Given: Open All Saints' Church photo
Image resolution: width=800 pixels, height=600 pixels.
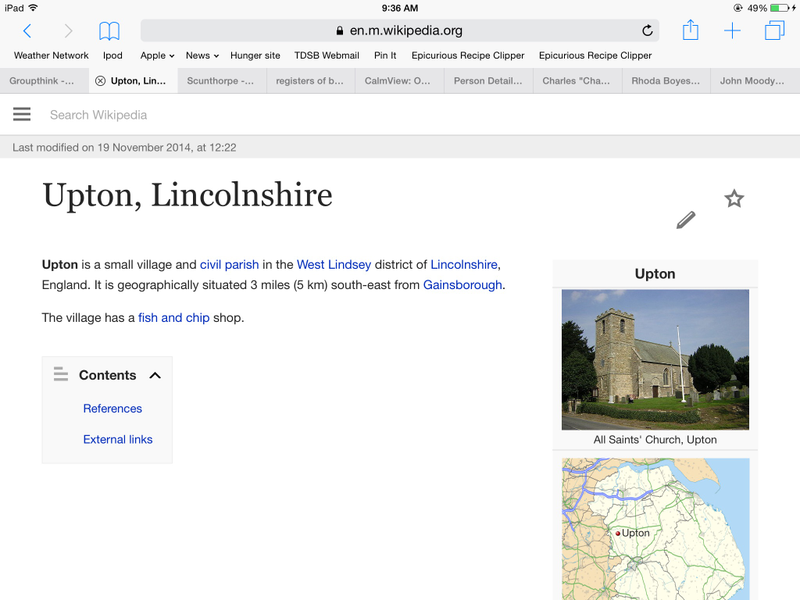Looking at the screenshot, I should (x=655, y=360).
